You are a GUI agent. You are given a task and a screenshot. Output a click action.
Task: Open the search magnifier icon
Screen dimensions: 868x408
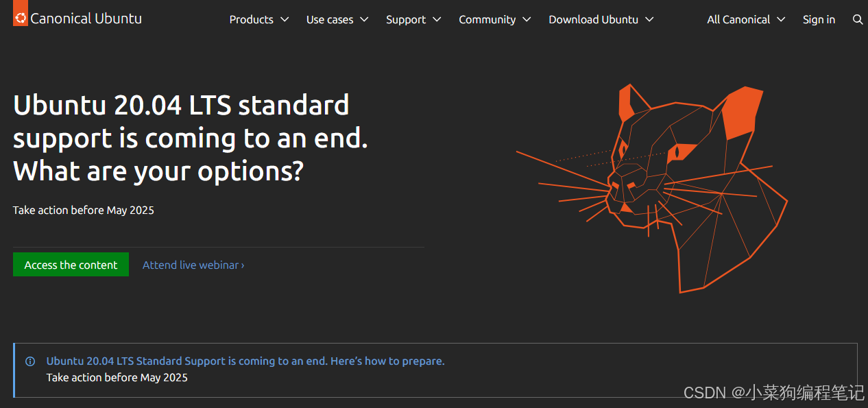tap(858, 20)
